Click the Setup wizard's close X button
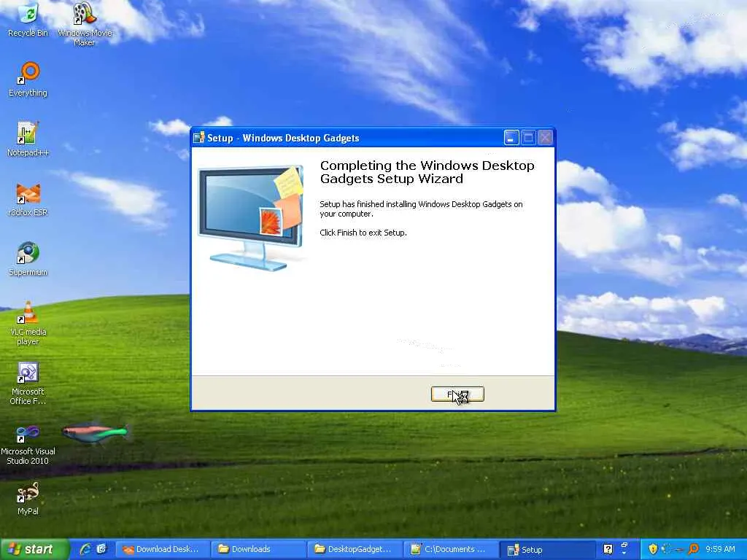This screenshot has width=747, height=560. click(546, 138)
